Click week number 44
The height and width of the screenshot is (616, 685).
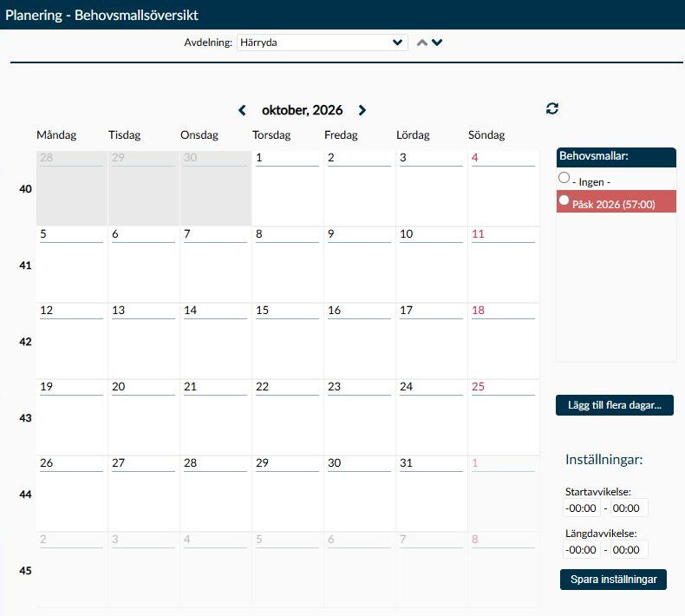click(25, 495)
